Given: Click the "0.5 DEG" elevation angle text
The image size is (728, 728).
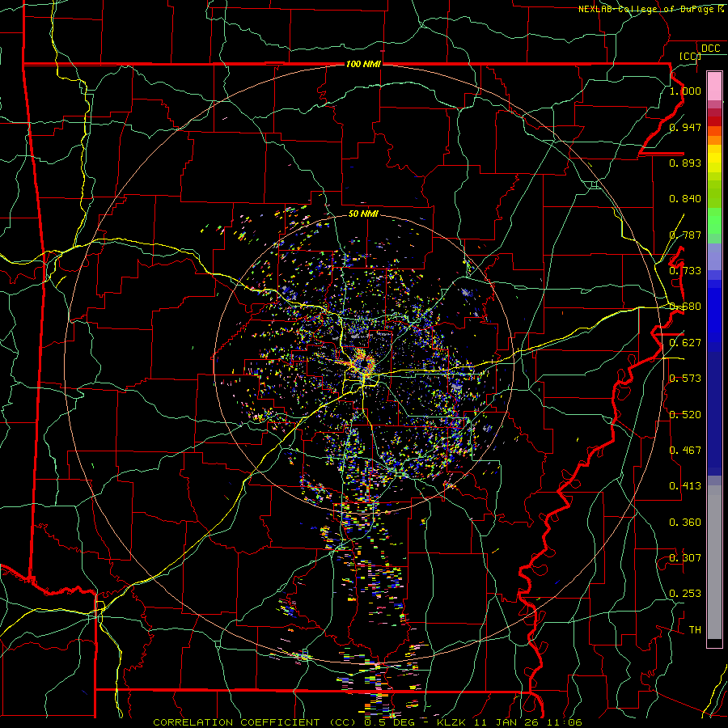Looking at the screenshot, I should (x=389, y=722).
